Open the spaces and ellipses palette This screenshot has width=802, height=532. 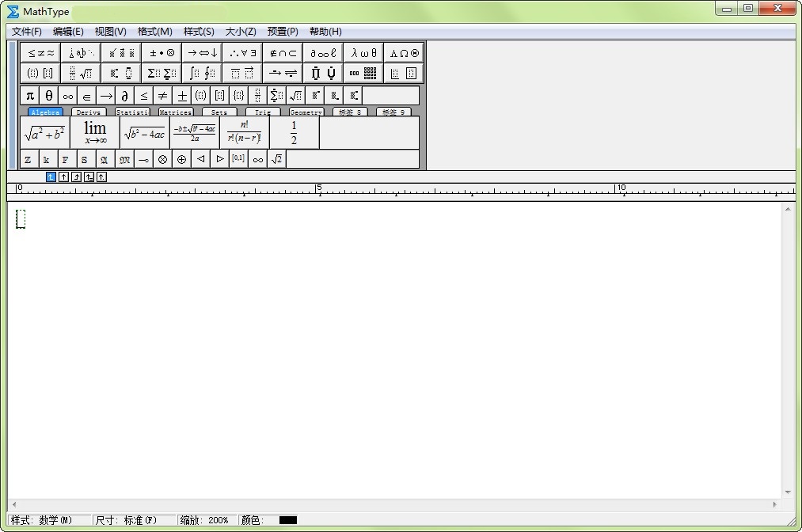(x=81, y=53)
